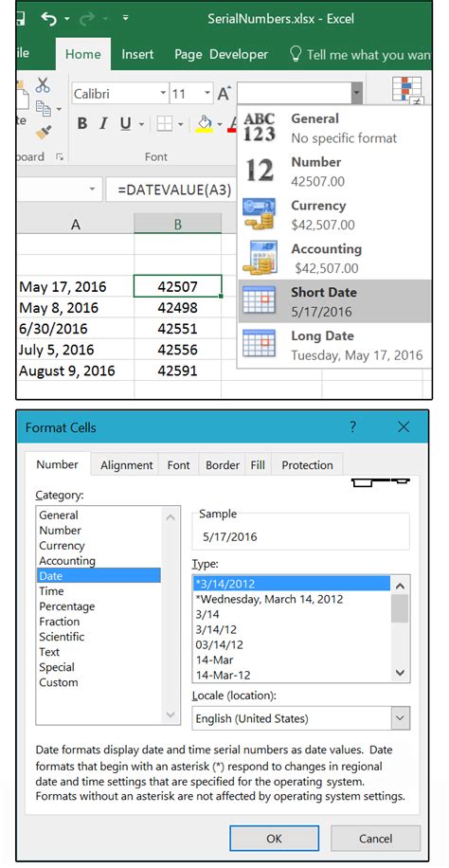This screenshot has width=449, height=868.
Task: Click the Type list scroll up arrow
Action: pos(401,585)
